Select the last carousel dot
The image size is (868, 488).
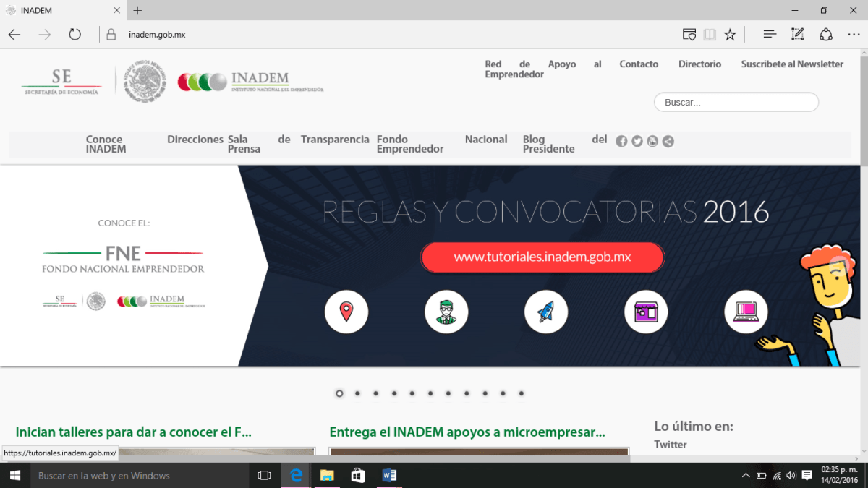click(521, 393)
